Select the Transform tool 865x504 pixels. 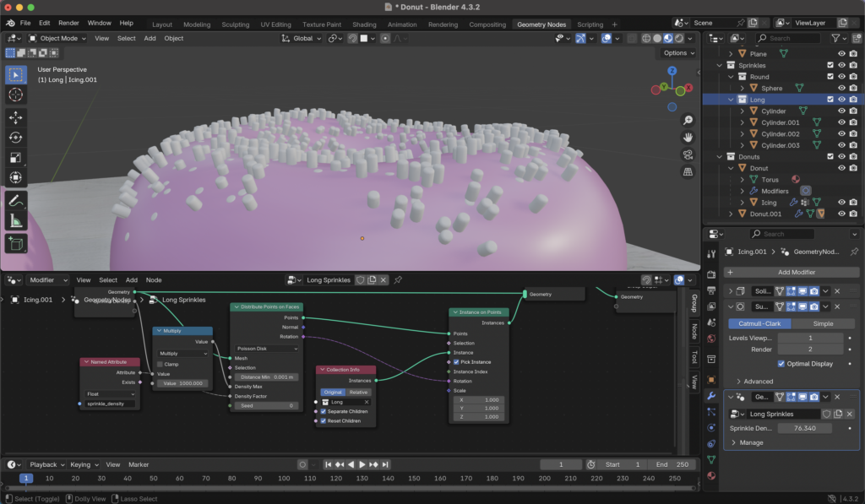tap(16, 177)
